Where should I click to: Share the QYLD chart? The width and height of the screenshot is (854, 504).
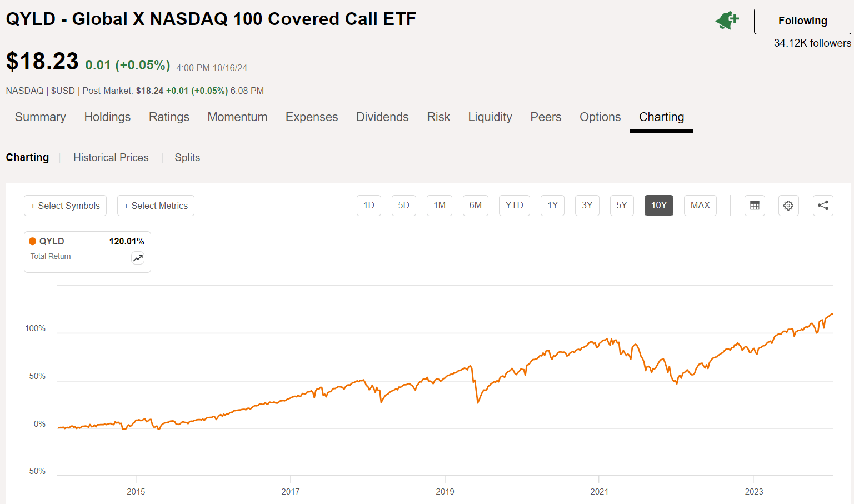click(x=823, y=205)
